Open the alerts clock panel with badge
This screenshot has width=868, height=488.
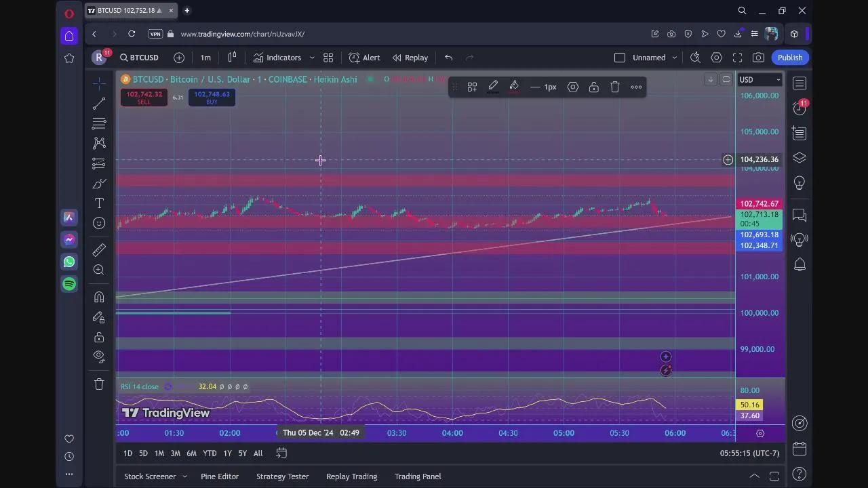coord(800,108)
